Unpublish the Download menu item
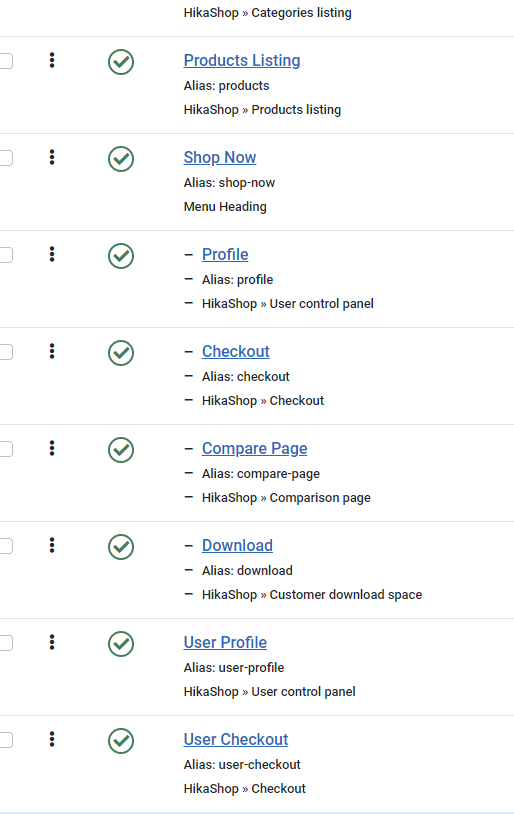 tap(121, 547)
